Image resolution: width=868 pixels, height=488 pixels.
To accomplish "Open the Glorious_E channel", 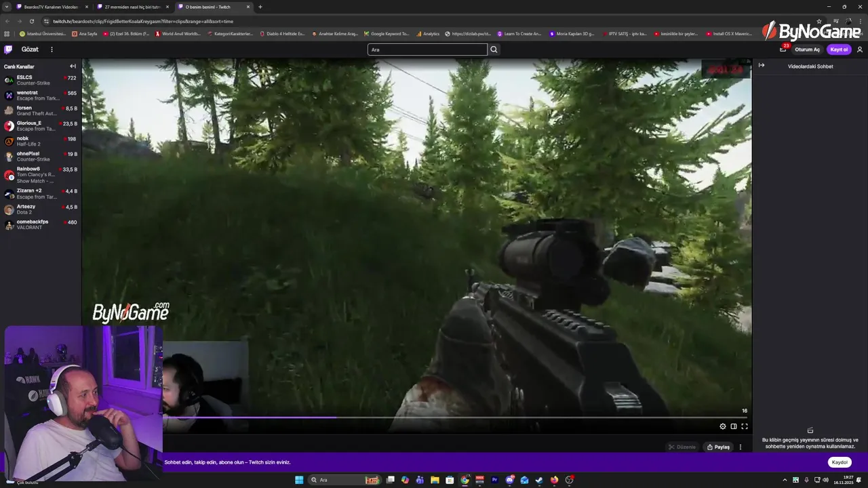I will pyautogui.click(x=41, y=126).
